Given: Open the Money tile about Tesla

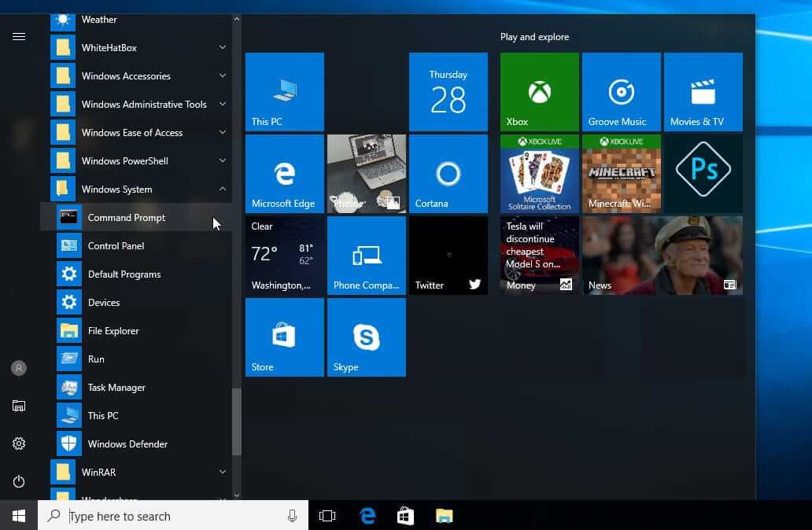Looking at the screenshot, I should pos(540,255).
